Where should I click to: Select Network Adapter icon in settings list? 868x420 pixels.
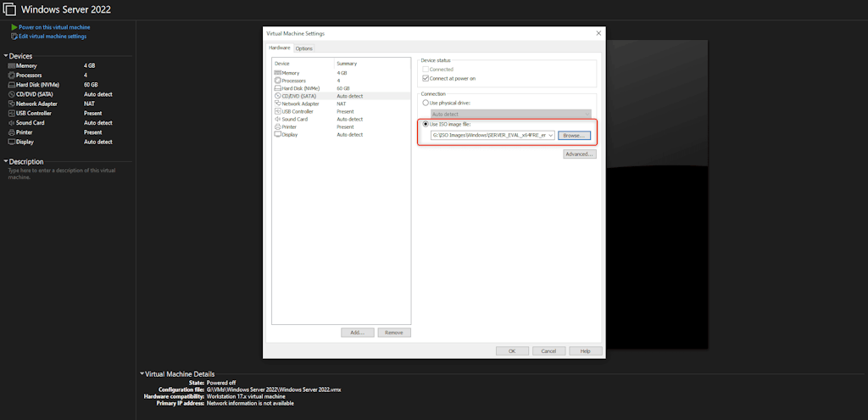[x=278, y=104]
